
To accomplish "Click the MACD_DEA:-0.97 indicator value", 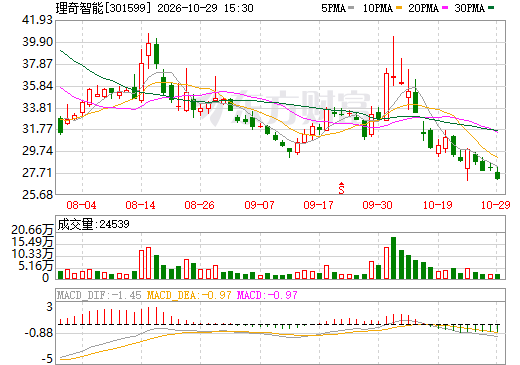I will [189, 295].
